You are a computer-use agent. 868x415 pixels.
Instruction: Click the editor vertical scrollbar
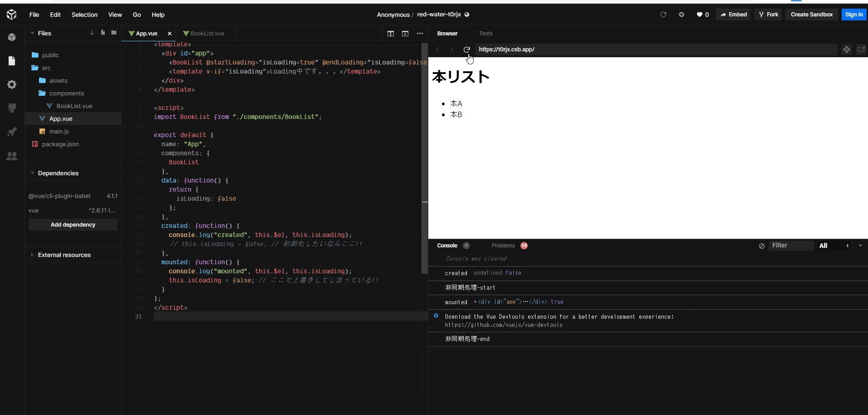425,158
